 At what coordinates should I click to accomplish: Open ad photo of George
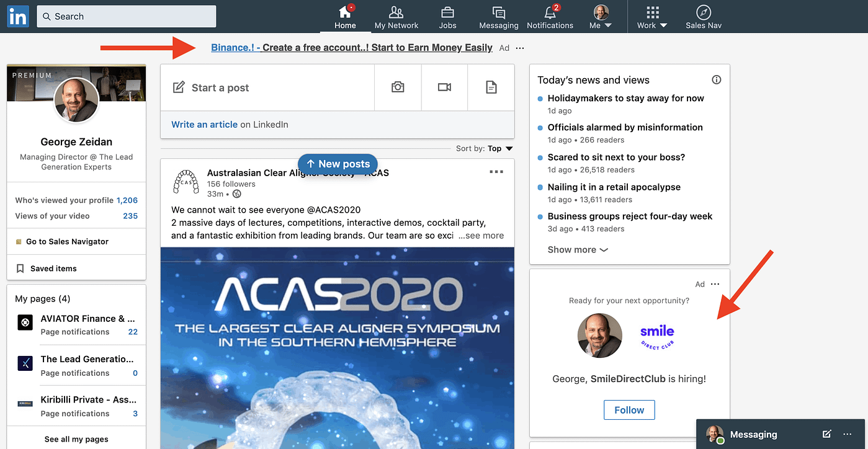600,336
